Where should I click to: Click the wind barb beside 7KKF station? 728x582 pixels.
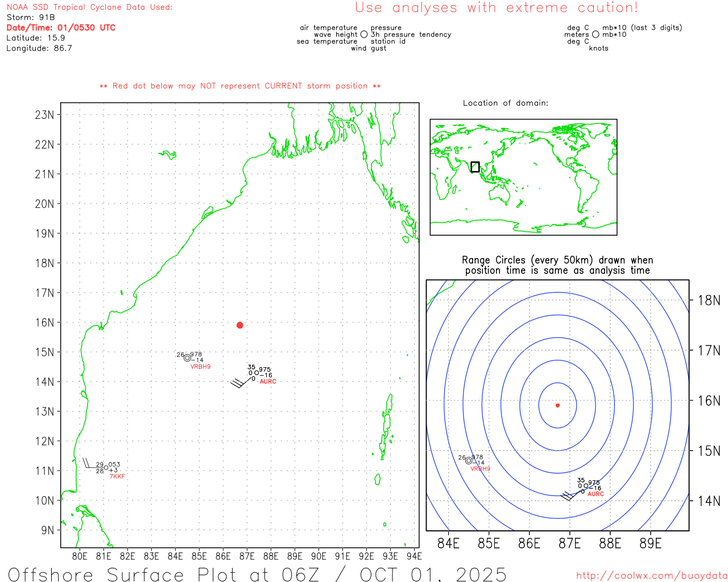[x=93, y=463]
